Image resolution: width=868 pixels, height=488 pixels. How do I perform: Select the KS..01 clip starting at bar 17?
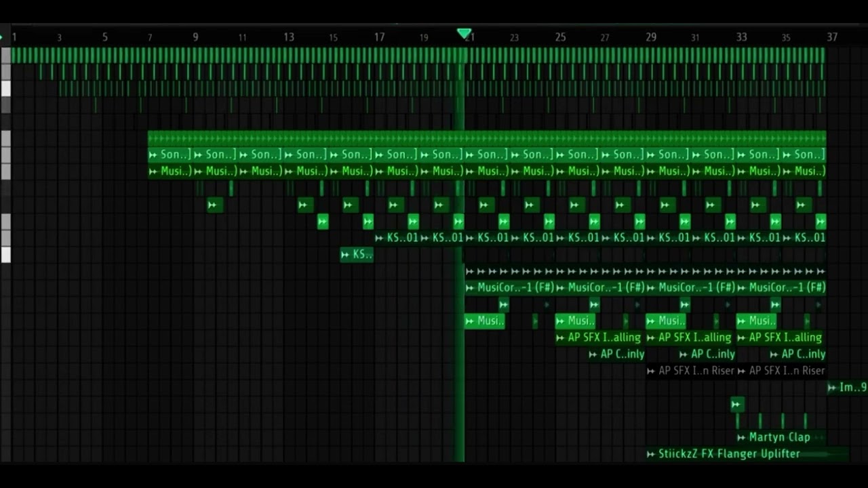pyautogui.click(x=397, y=238)
